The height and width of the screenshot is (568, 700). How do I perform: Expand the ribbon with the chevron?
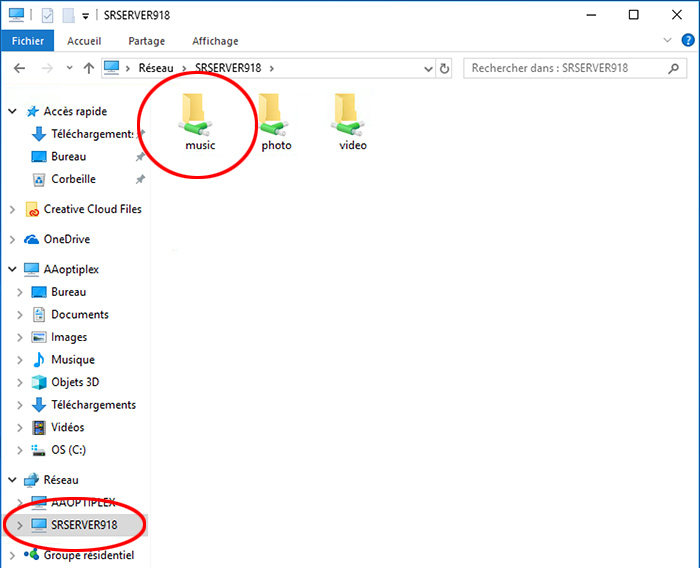point(667,40)
